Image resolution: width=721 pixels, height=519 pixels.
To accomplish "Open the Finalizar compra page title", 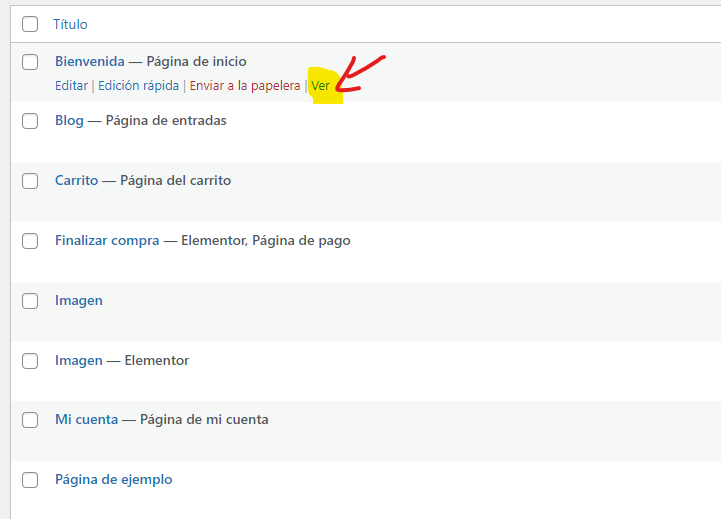I will click(107, 240).
